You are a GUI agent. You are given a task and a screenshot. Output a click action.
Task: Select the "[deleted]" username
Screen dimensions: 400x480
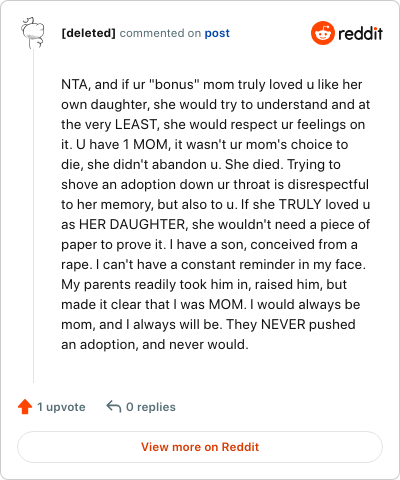pyautogui.click(x=88, y=33)
